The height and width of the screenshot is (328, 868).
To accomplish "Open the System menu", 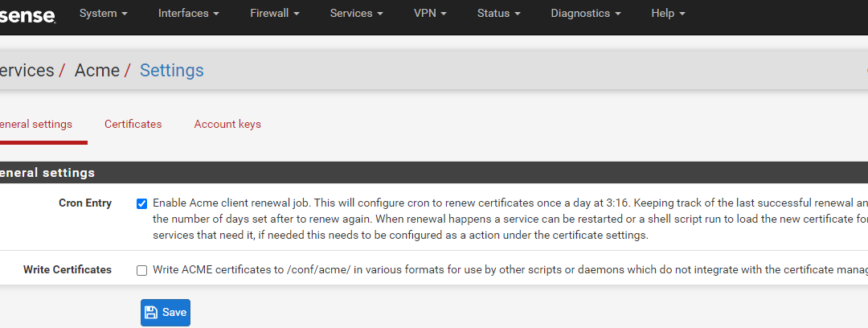I will [104, 14].
